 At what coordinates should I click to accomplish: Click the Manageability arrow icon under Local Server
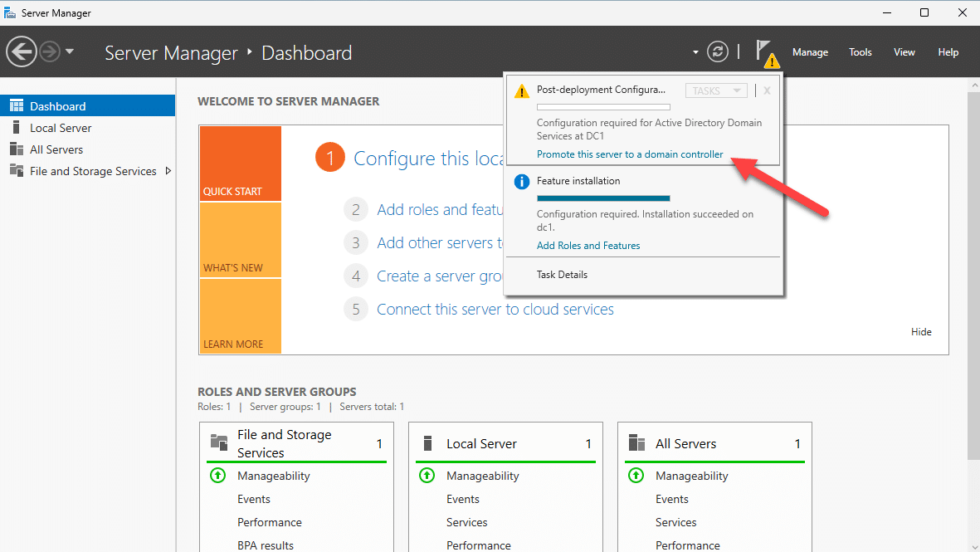point(427,476)
